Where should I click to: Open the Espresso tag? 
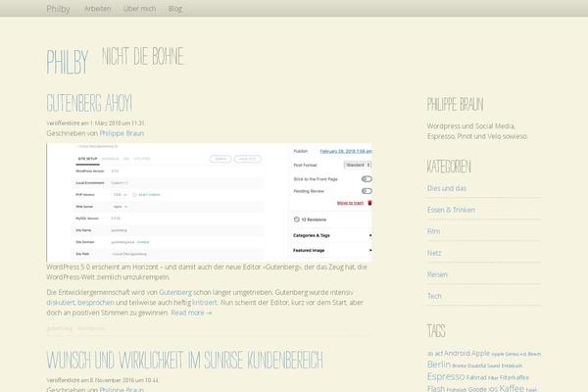point(446,376)
